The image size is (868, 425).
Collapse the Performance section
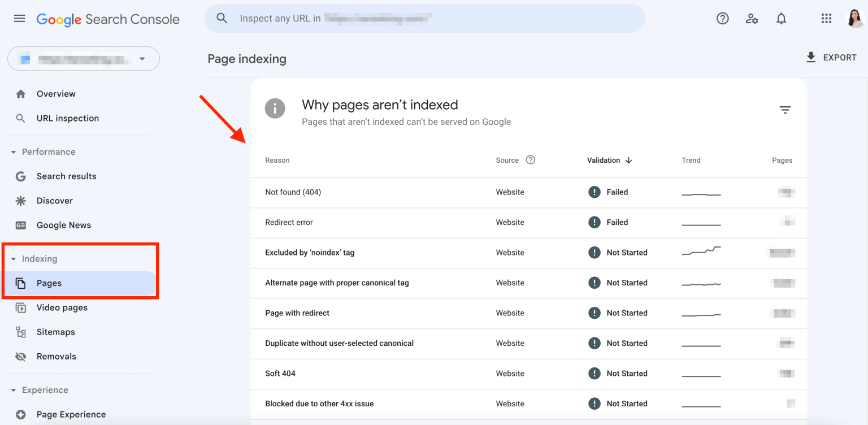(x=14, y=152)
